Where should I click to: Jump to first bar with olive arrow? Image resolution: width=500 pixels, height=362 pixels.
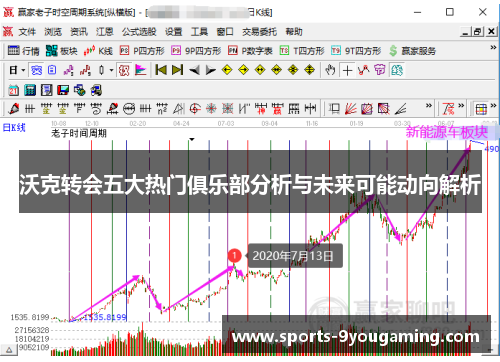click(x=161, y=70)
